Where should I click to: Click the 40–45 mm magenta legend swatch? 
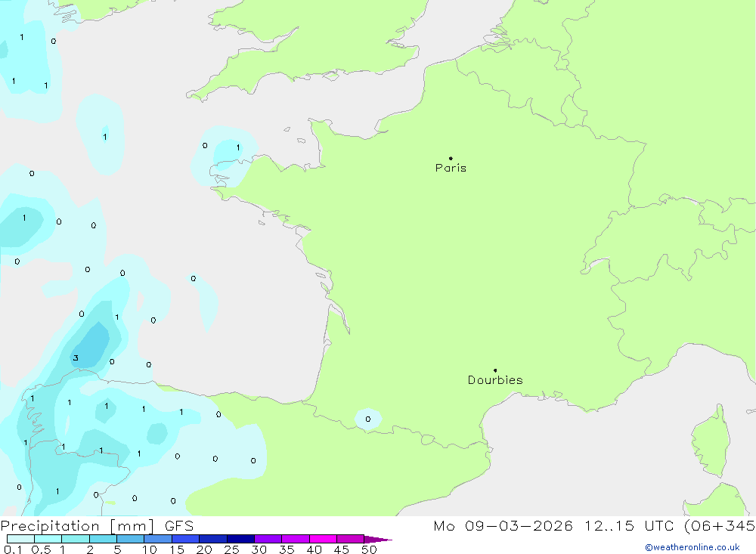coord(323,539)
